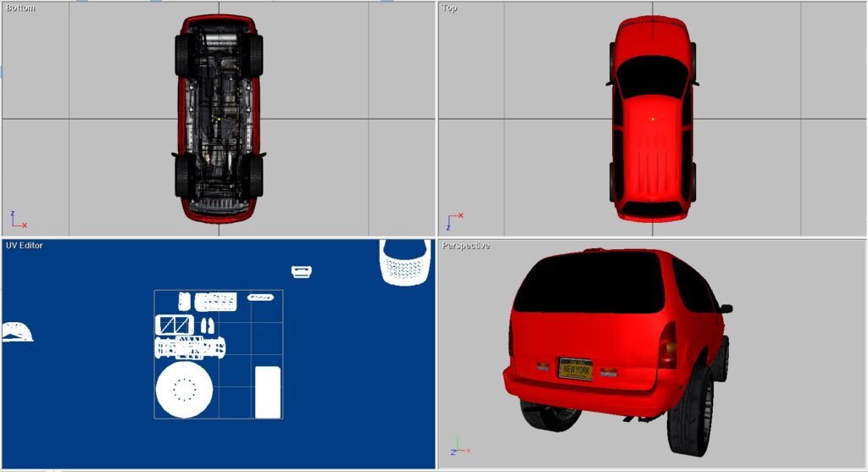Open the UV Editor viewport label
The width and height of the screenshot is (868, 472).
(x=25, y=246)
